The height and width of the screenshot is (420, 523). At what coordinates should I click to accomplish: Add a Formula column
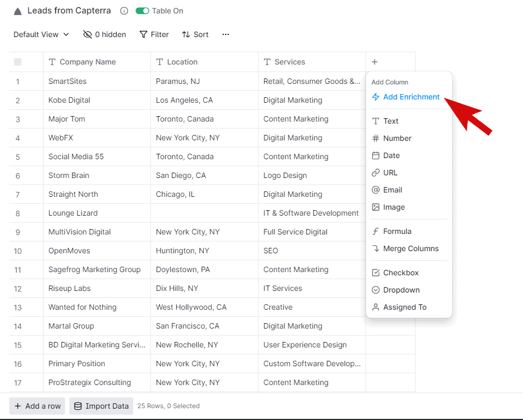point(409,231)
